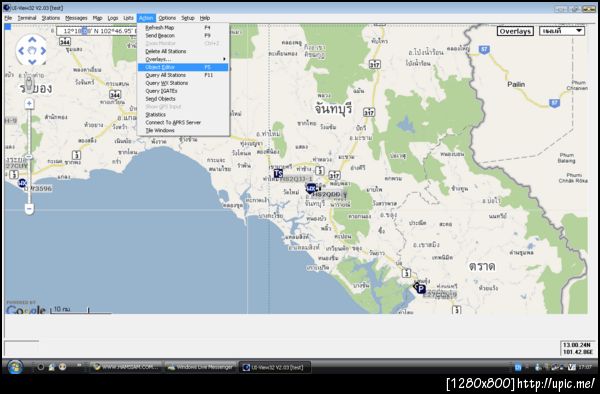Choose Query WX Stations
The image size is (600, 394).
coord(183,83)
